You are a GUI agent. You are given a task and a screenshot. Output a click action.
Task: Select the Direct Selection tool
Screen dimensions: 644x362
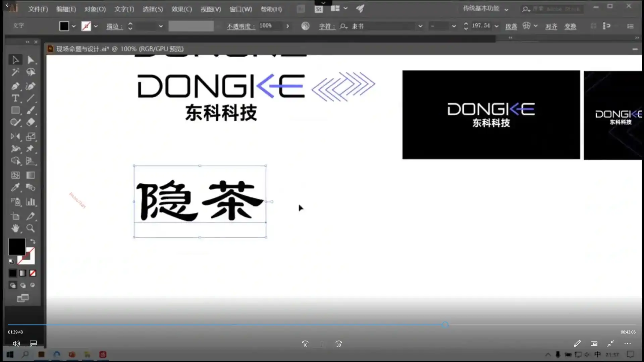pyautogui.click(x=31, y=59)
